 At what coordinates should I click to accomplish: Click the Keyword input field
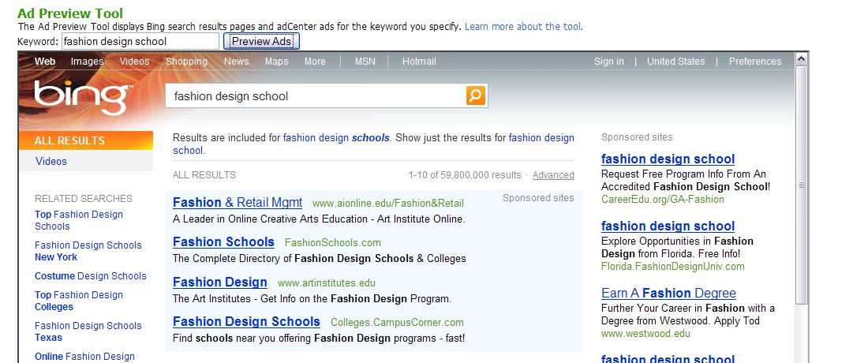pyautogui.click(x=140, y=42)
